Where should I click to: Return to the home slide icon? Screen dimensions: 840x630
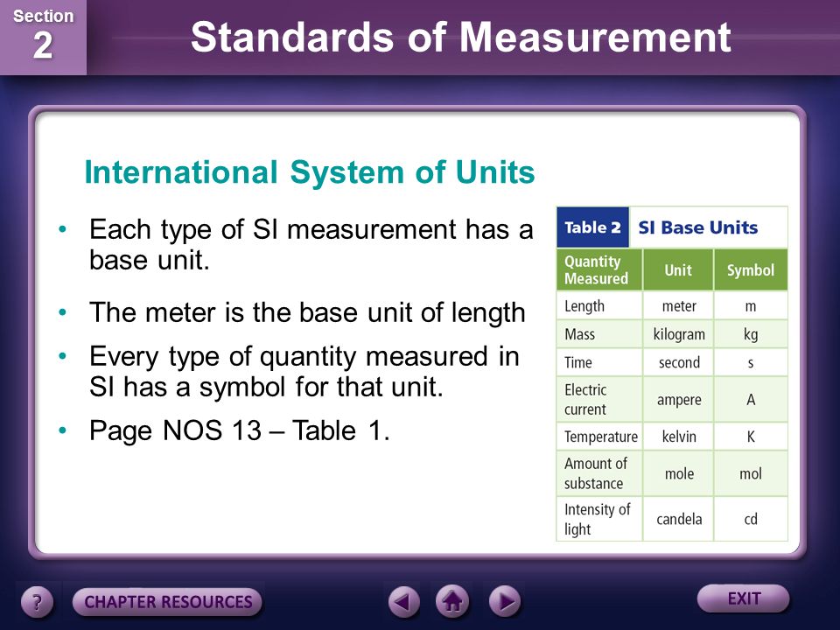tap(452, 601)
